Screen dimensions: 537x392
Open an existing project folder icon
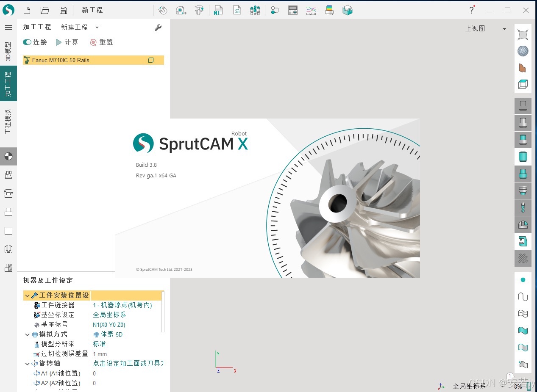45,10
